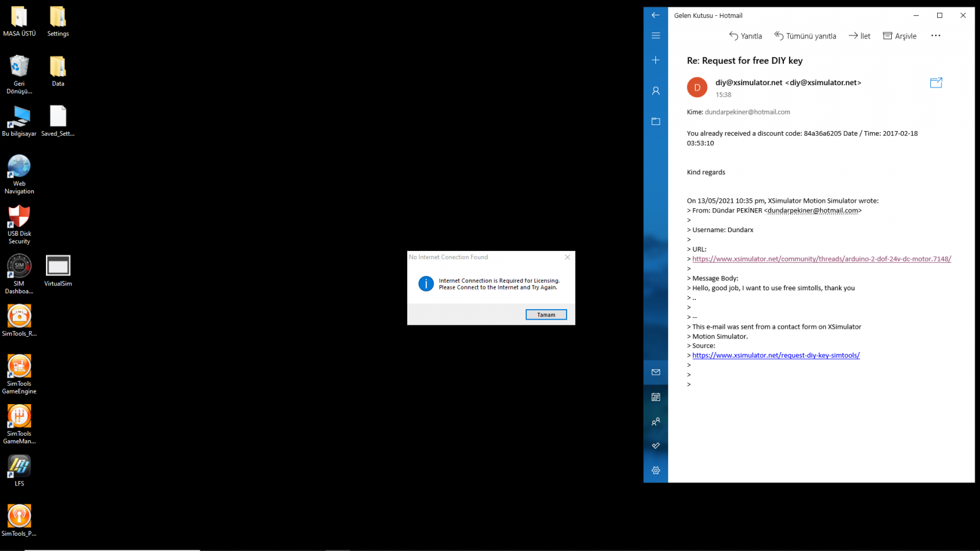
Task: Click Tümünü yanıtla reply-all button
Action: 805,36
